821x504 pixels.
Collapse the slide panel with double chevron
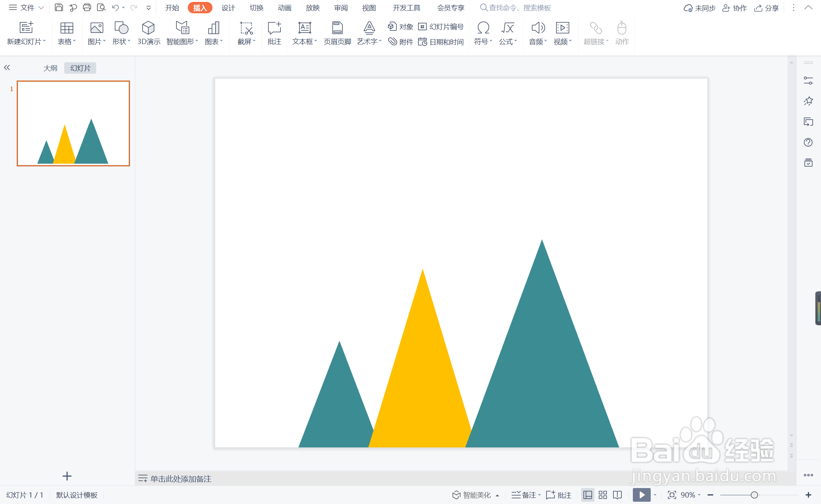(7, 68)
